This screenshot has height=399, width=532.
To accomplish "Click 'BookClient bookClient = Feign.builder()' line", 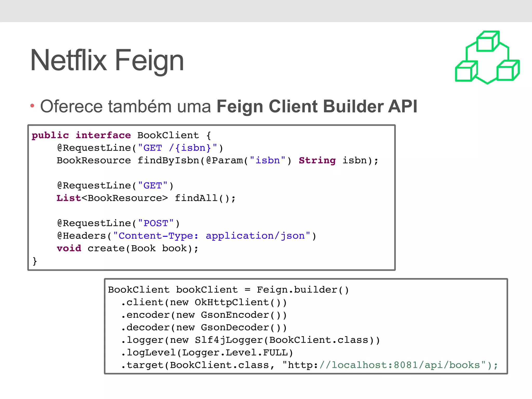I will (x=229, y=290).
